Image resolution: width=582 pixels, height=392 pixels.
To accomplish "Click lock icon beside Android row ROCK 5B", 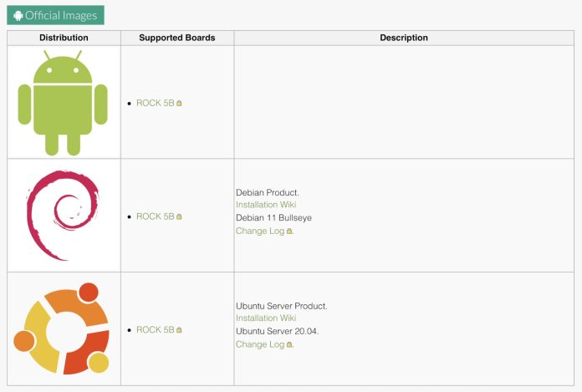I will click(x=179, y=103).
